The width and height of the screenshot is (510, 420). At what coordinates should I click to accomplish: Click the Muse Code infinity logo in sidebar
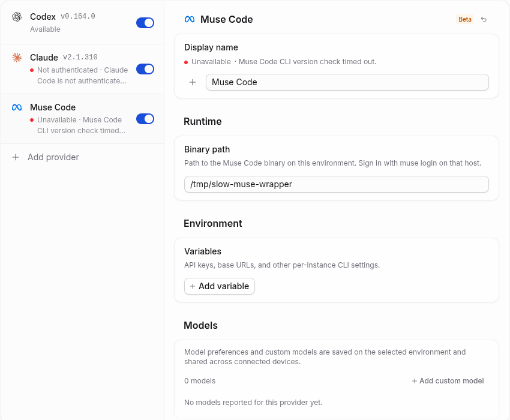click(x=17, y=107)
